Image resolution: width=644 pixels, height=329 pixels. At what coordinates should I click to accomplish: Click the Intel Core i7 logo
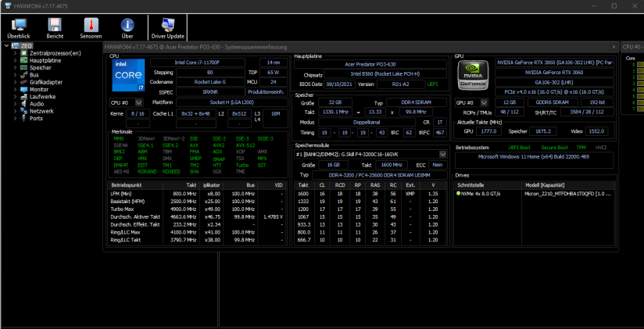point(128,75)
